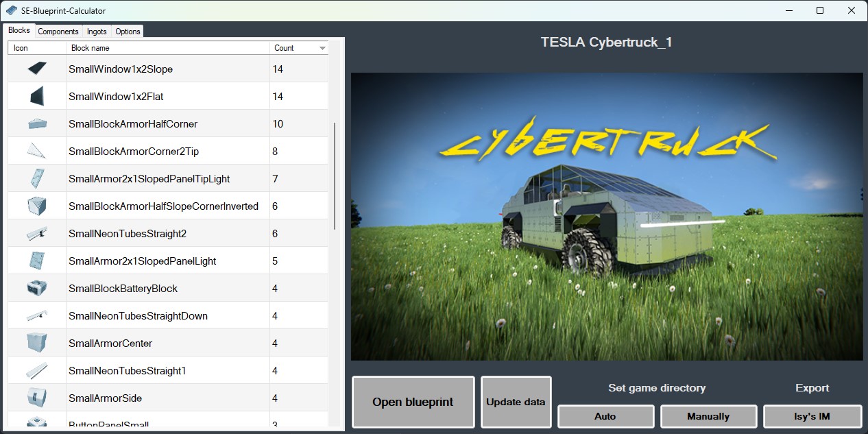Image resolution: width=868 pixels, height=434 pixels.
Task: Click the SmallArmor2x1SlopedPanelLight block icon
Action: 36,261
